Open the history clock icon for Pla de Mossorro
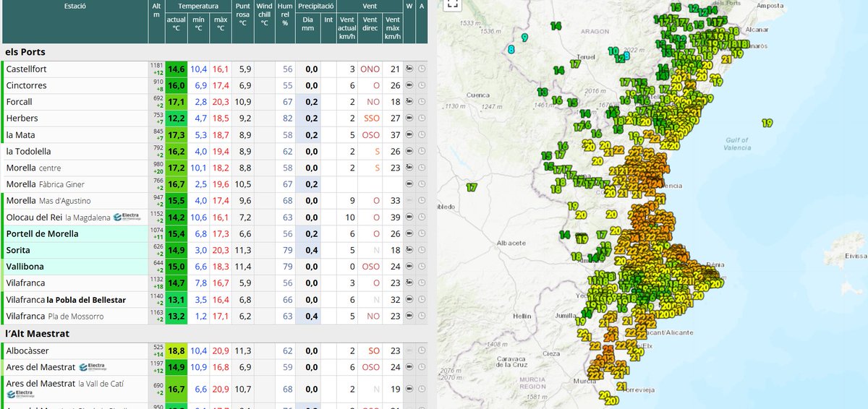 point(422,317)
